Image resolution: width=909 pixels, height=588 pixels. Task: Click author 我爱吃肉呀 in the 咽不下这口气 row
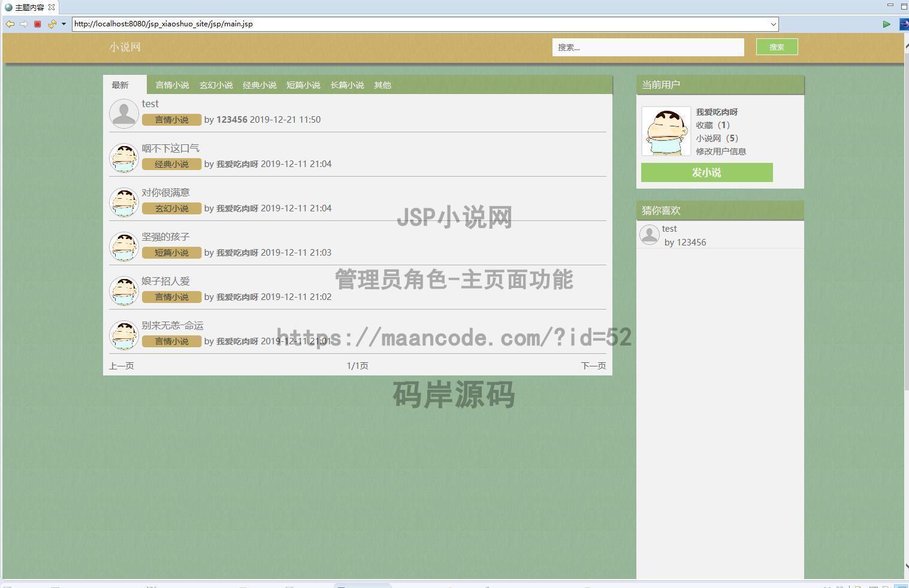coord(237,164)
